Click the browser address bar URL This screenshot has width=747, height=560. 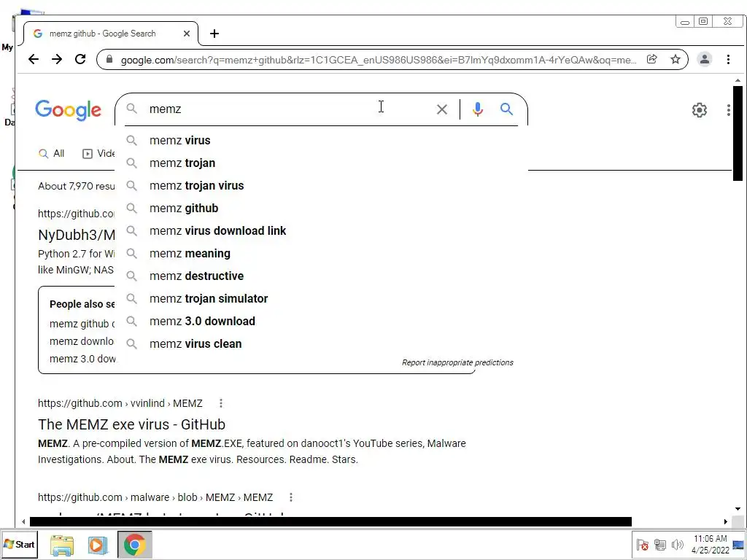coord(379,60)
